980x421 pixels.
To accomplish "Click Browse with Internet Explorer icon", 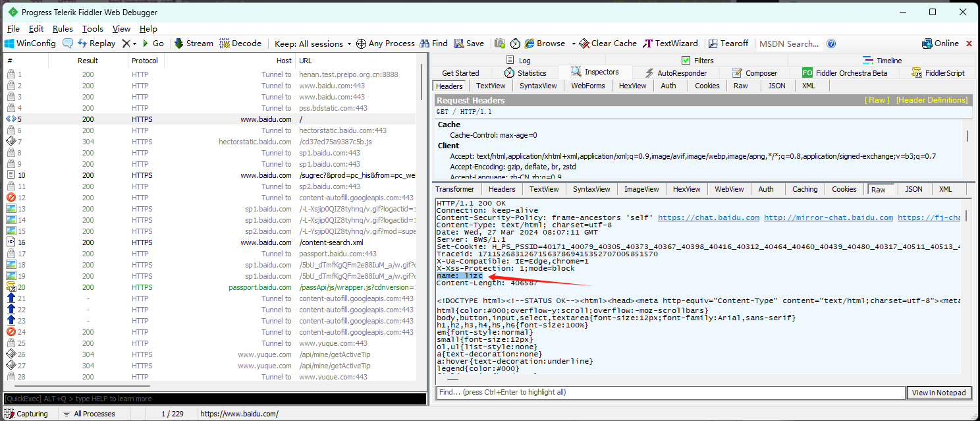I will (545, 43).
